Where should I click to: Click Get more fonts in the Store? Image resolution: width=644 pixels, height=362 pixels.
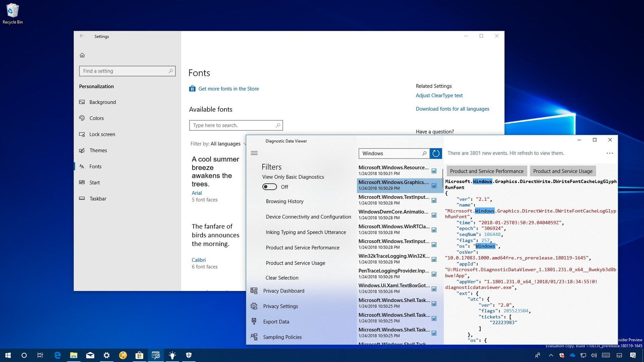tap(228, 88)
